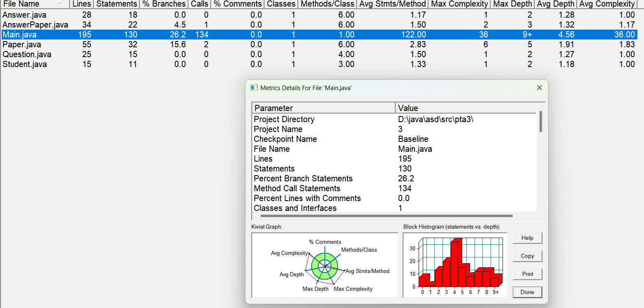
Task: Click the horizontal scrollbar under parameter list
Action: [387, 215]
